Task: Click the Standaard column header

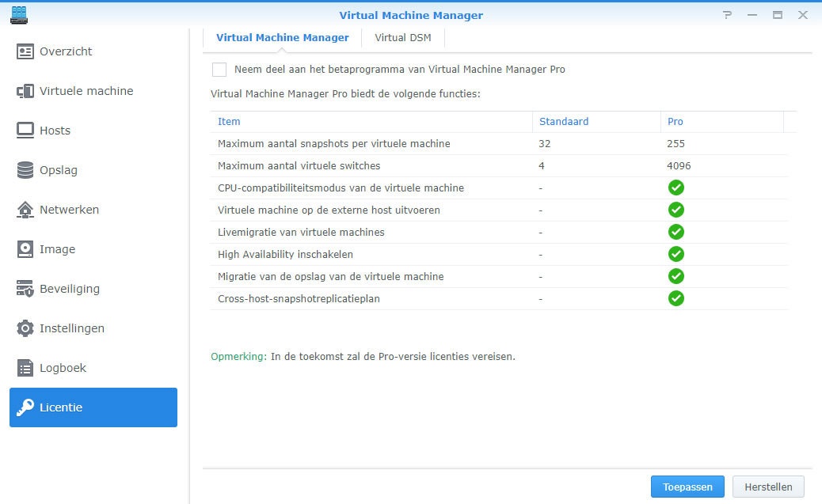Action: 596,122
